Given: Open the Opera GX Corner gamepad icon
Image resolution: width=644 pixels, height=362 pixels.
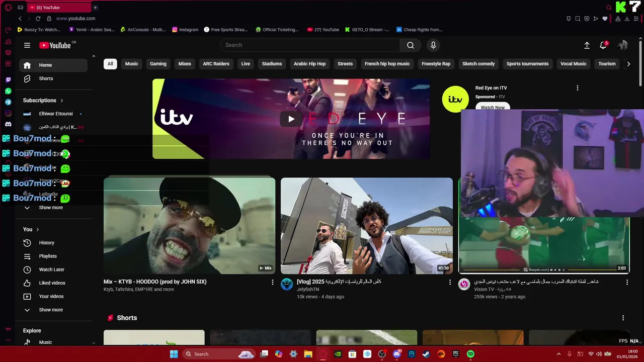Looking at the screenshot, I should click(21, 8).
